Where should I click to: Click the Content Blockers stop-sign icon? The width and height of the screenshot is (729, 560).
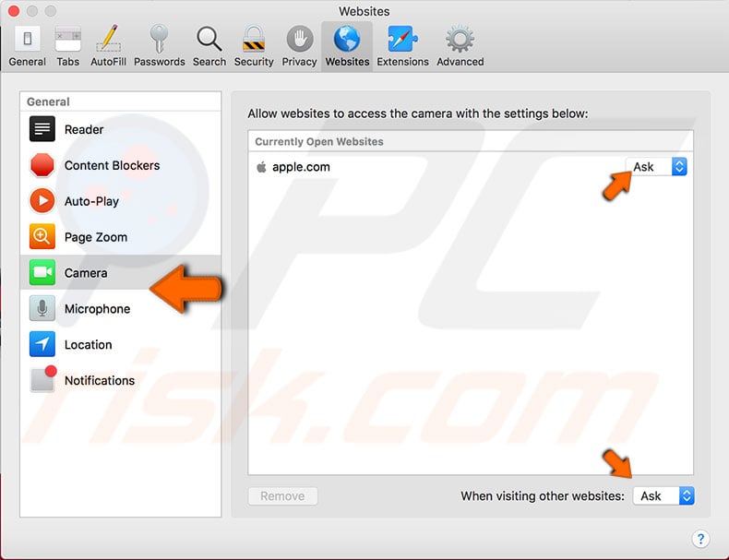42,165
